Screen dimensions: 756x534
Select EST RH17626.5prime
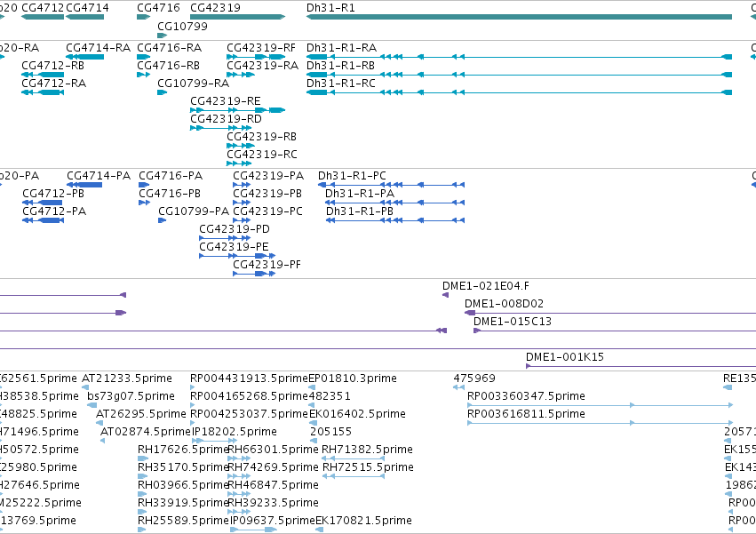pyautogui.click(x=142, y=458)
